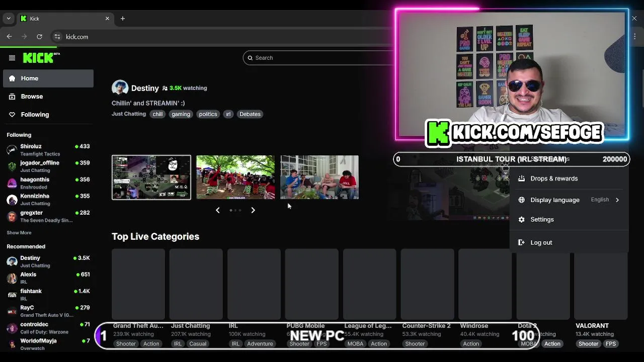Click Top Live Categories heading
Screen dimensions: 644x362
155,236
